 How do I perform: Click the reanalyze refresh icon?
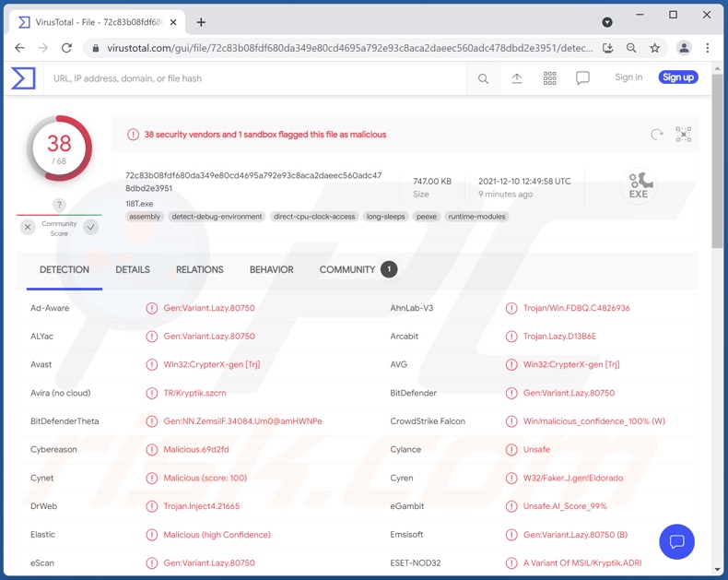coord(656,135)
